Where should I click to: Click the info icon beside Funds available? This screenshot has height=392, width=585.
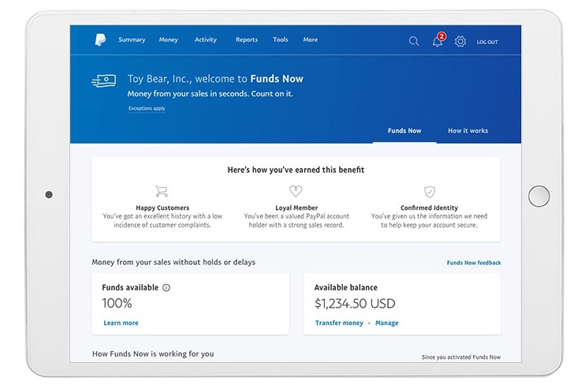tap(166, 287)
